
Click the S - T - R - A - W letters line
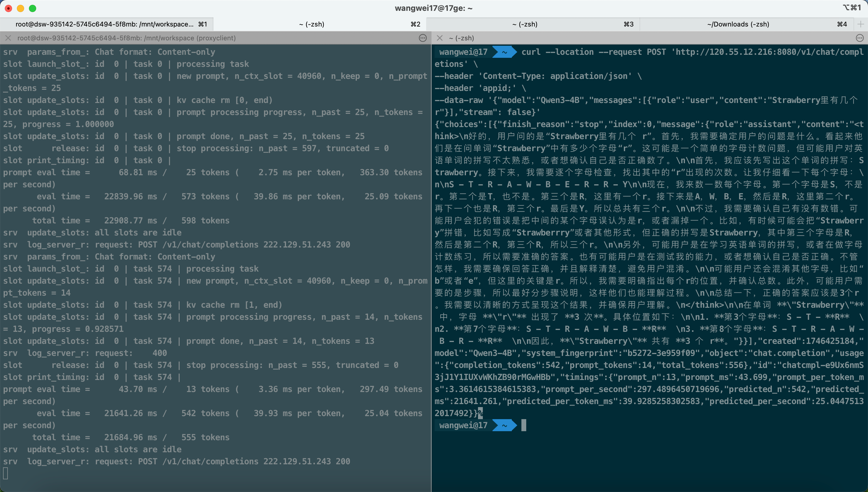(649, 185)
